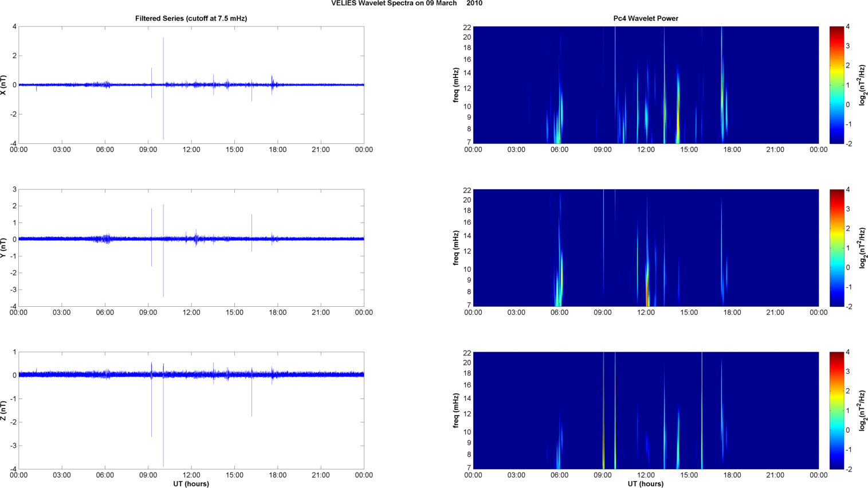
Task: Click the 21:00 tick label under the middle spectrogram
Action: [x=775, y=313]
